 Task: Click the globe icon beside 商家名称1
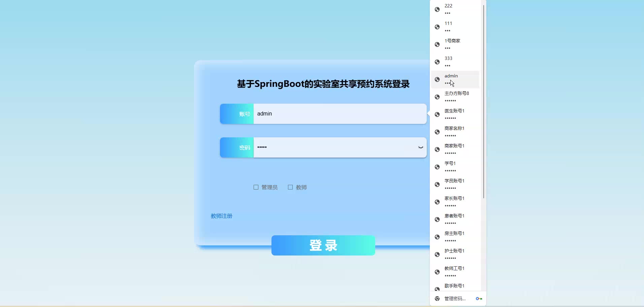click(437, 132)
